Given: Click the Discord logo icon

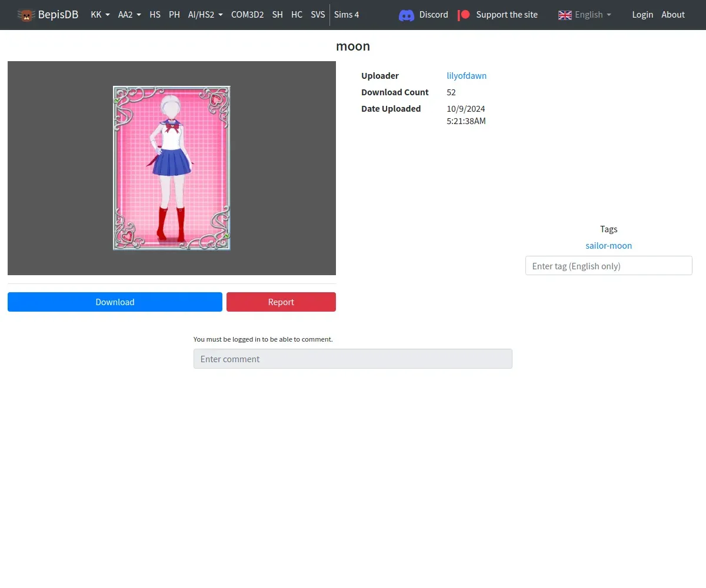Looking at the screenshot, I should pyautogui.click(x=407, y=15).
